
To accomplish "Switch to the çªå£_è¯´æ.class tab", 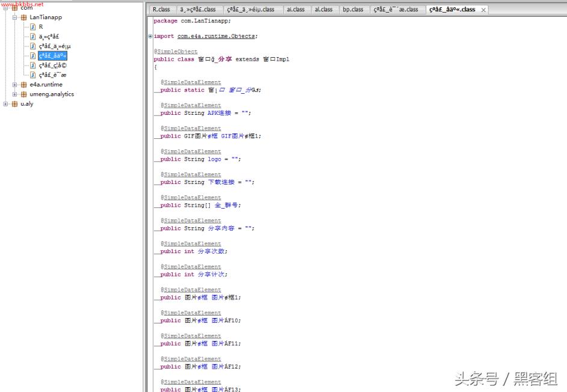I will click(396, 10).
